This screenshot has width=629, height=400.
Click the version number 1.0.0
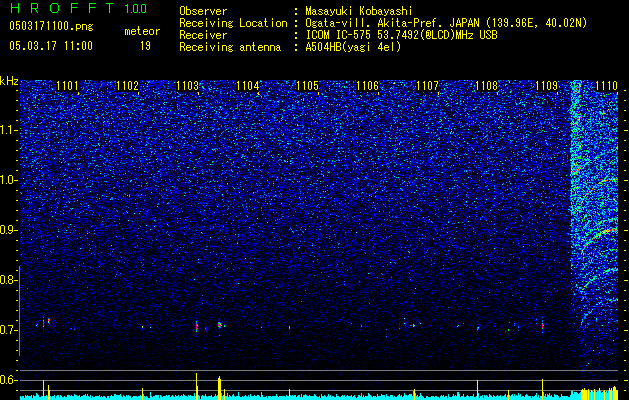[x=136, y=8]
